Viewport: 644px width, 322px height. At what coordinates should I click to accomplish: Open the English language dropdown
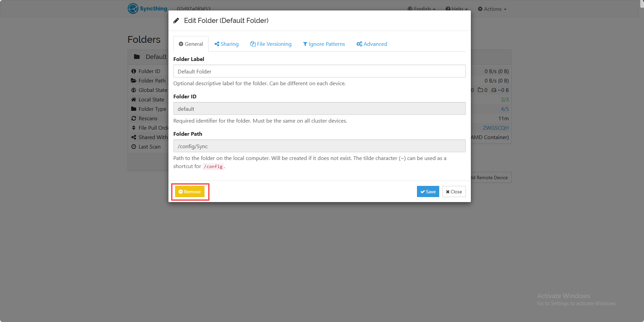pos(421,9)
